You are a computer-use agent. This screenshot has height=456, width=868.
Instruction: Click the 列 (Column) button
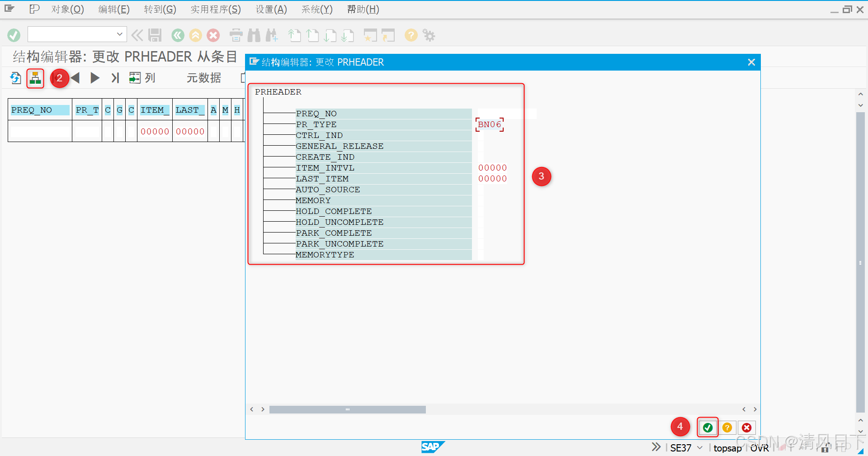click(x=142, y=78)
